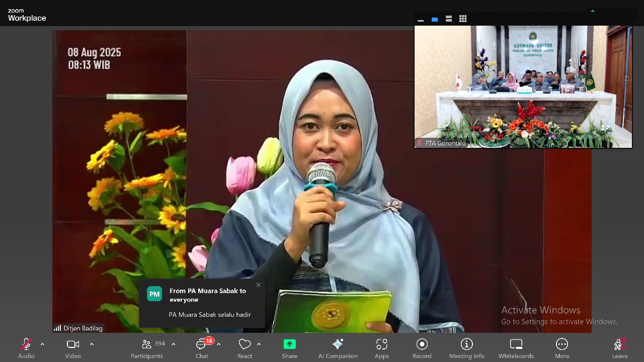Open the AI Companion
Screen dimensions: 644x362
tap(338, 348)
